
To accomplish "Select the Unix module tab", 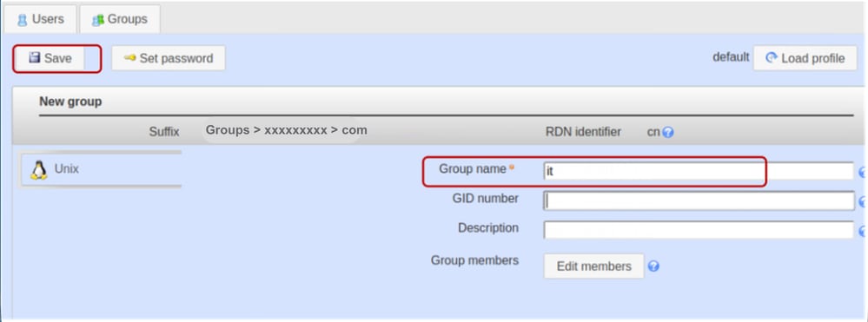I will coord(101,169).
